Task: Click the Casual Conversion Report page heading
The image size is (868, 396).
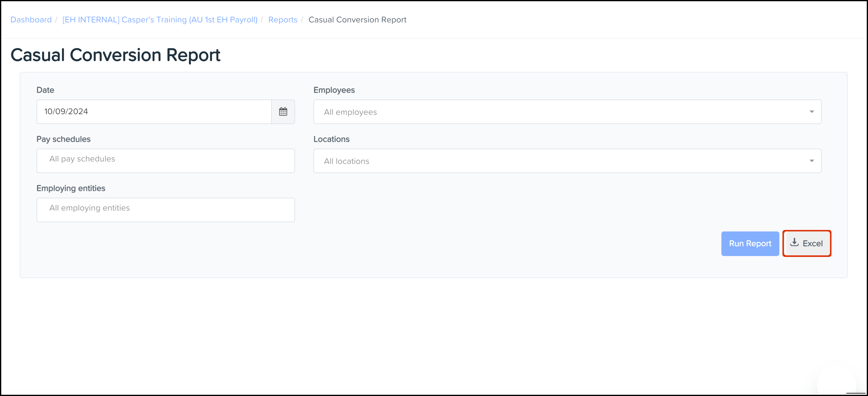Action: 115,55
